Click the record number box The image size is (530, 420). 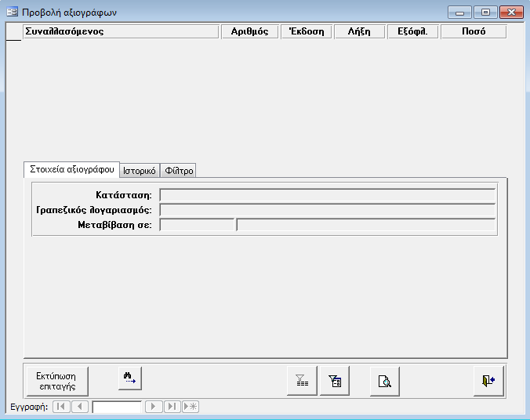[117, 407]
